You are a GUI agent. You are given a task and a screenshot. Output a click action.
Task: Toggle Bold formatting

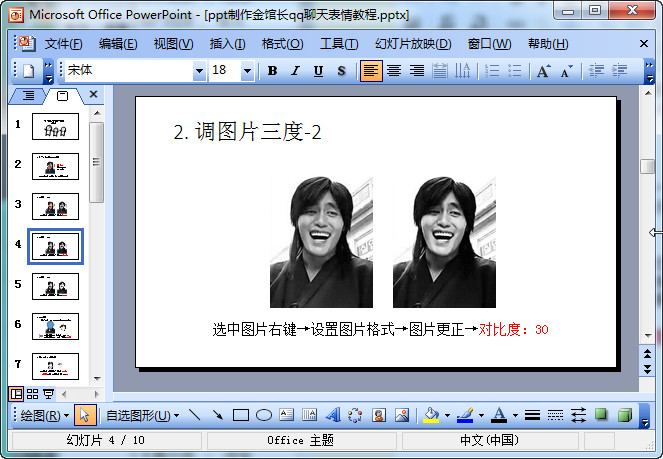point(272,71)
